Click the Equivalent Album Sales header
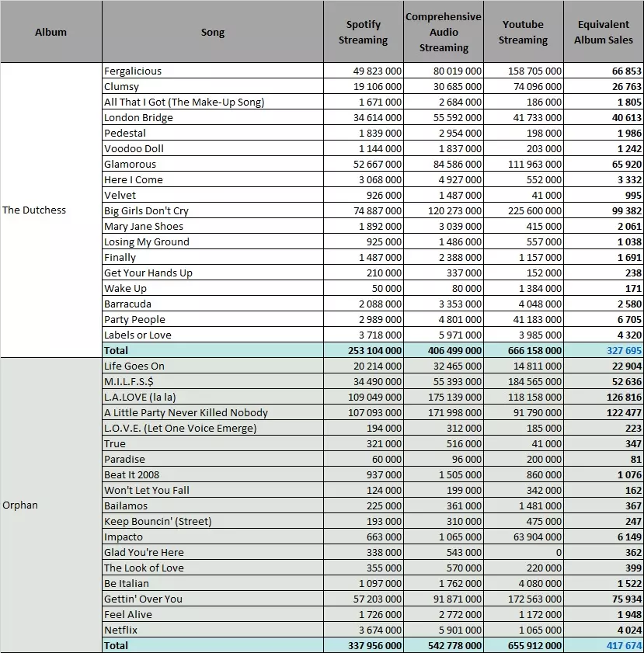Screen dimensions: 644x653 click(603, 32)
